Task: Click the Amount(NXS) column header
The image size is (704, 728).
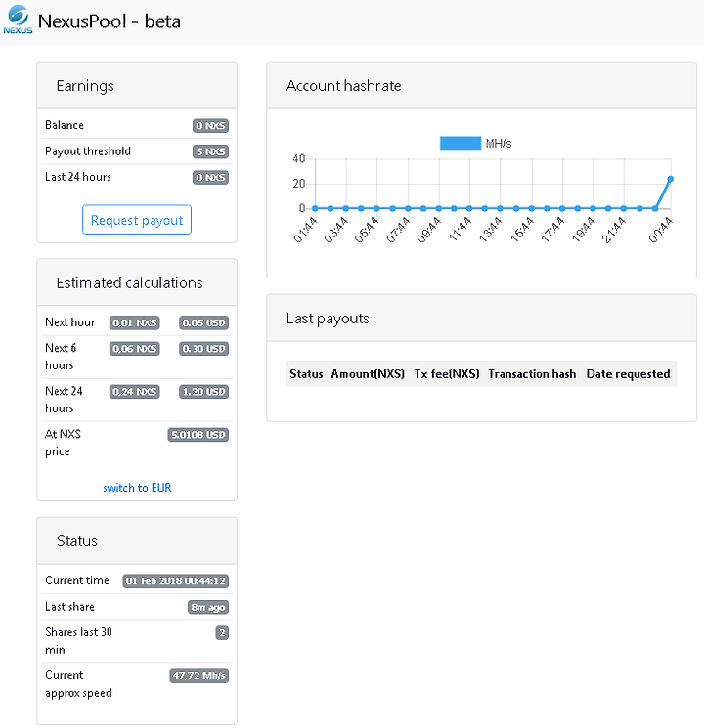Action: click(x=368, y=374)
